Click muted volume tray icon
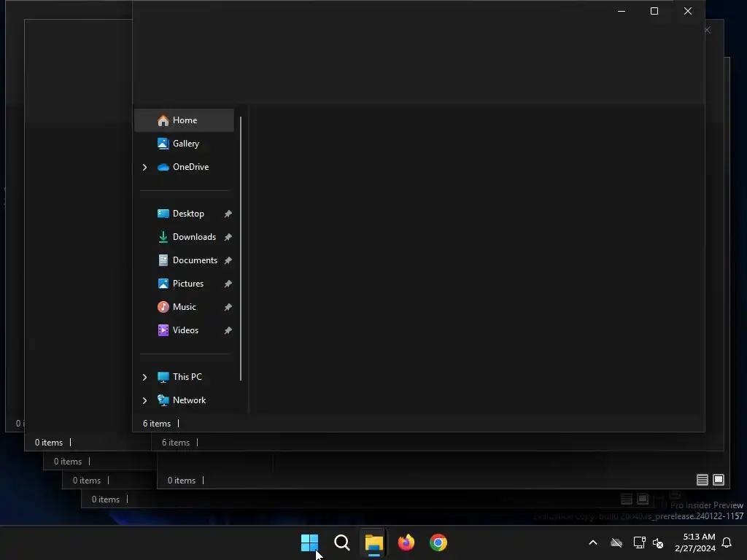Image resolution: width=747 pixels, height=560 pixels. (658, 542)
